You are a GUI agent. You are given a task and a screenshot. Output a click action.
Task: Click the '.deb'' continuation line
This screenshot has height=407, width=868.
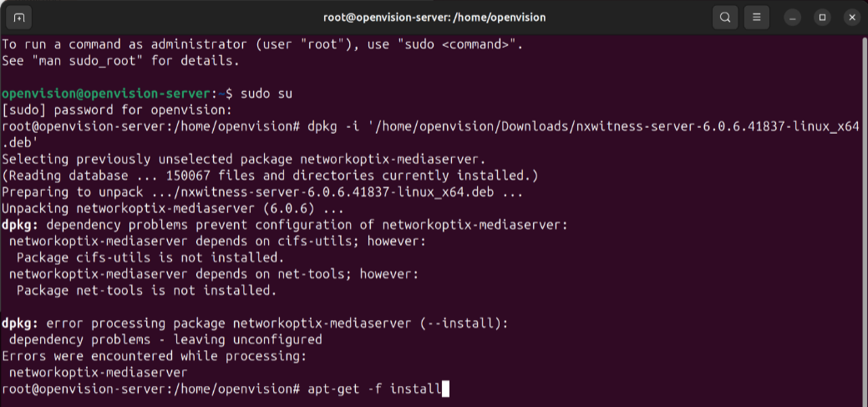(x=20, y=143)
